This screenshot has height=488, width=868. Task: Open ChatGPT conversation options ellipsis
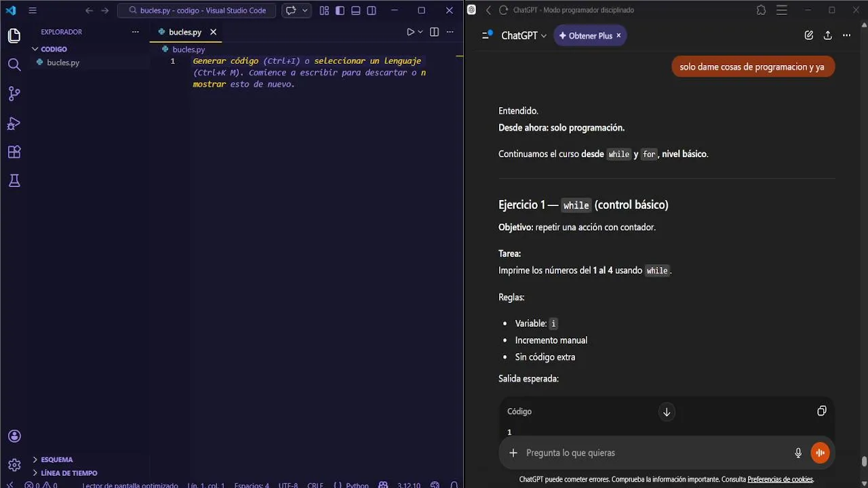(846, 35)
